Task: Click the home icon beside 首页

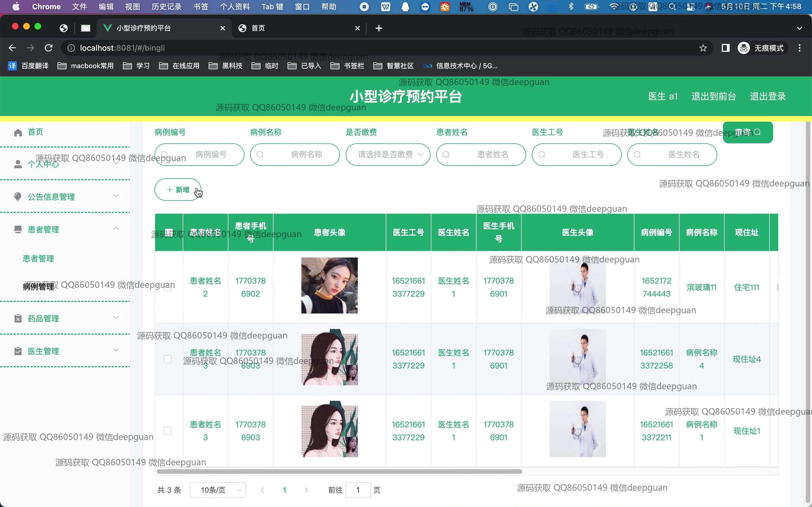Action: tap(18, 132)
